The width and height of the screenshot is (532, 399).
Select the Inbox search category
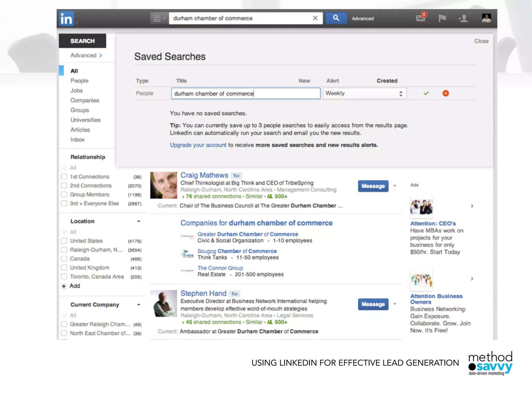click(x=77, y=139)
